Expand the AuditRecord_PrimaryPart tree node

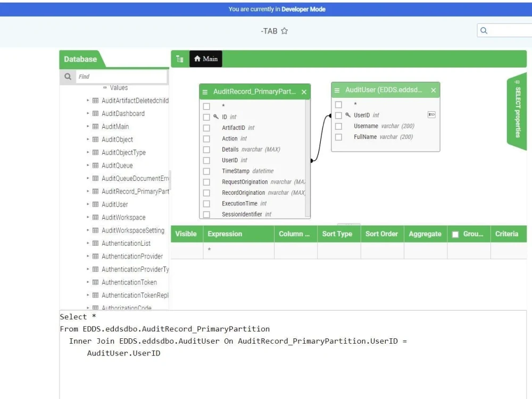point(88,192)
